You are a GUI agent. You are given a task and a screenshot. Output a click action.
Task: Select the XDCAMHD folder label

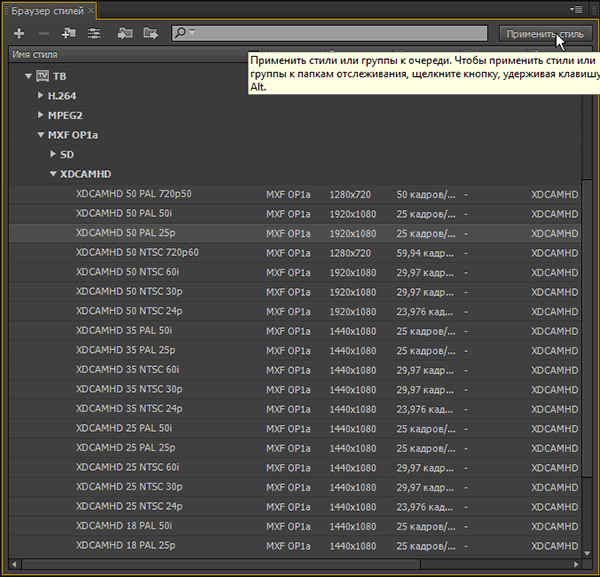(85, 174)
